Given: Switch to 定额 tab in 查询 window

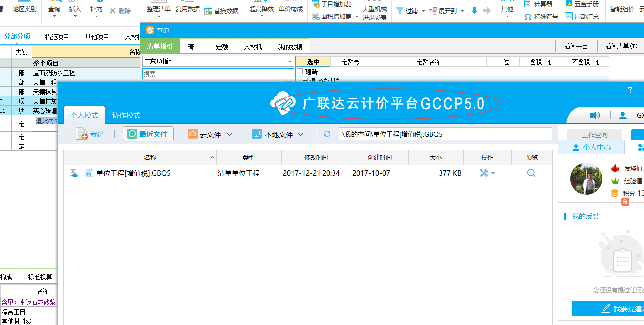Looking at the screenshot, I should (222, 47).
